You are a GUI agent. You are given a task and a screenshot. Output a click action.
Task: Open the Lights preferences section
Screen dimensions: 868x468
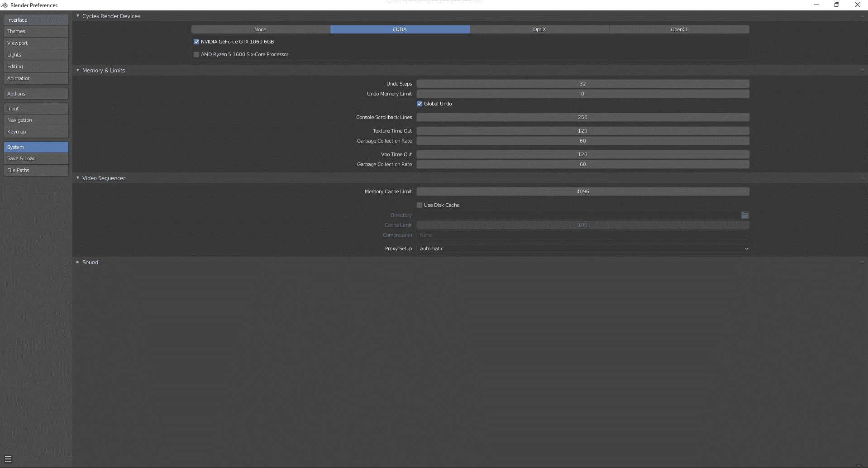pos(36,55)
